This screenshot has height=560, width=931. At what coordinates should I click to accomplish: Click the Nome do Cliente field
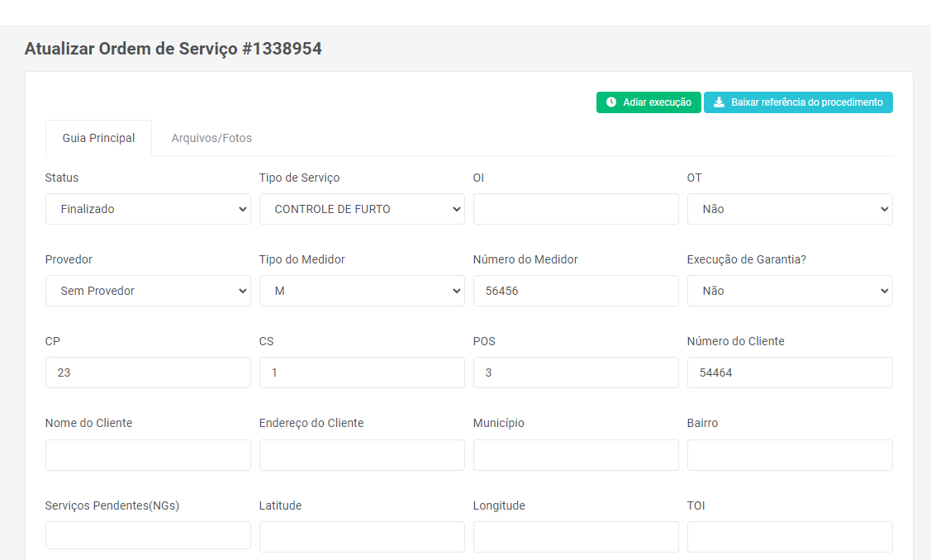tap(148, 455)
